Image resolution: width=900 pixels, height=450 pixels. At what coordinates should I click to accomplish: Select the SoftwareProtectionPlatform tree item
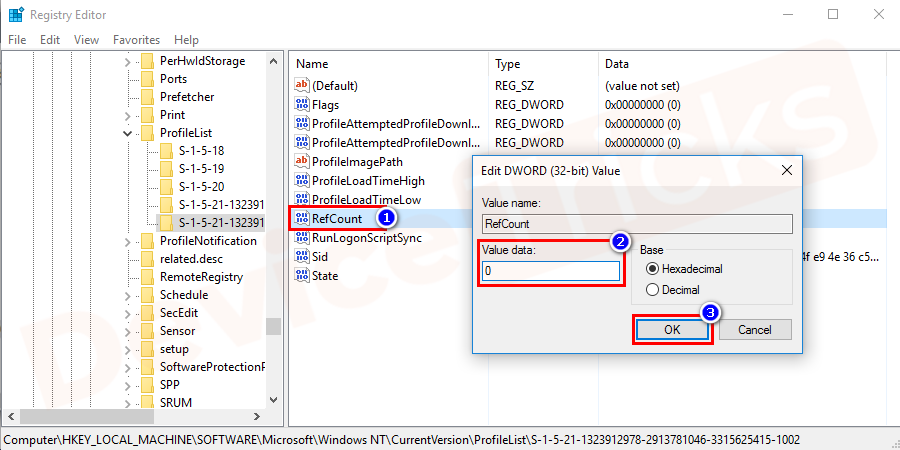(x=212, y=366)
